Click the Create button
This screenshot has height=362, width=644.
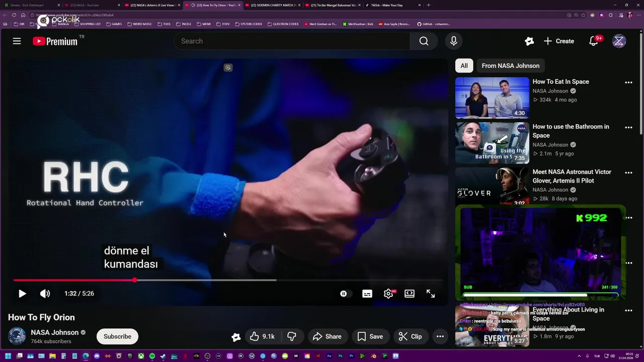point(558,41)
